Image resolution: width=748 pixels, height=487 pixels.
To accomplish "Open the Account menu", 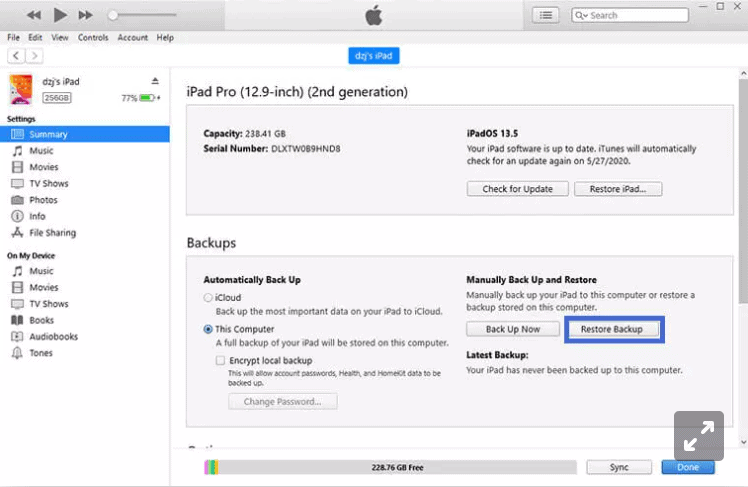I will pyautogui.click(x=133, y=37).
